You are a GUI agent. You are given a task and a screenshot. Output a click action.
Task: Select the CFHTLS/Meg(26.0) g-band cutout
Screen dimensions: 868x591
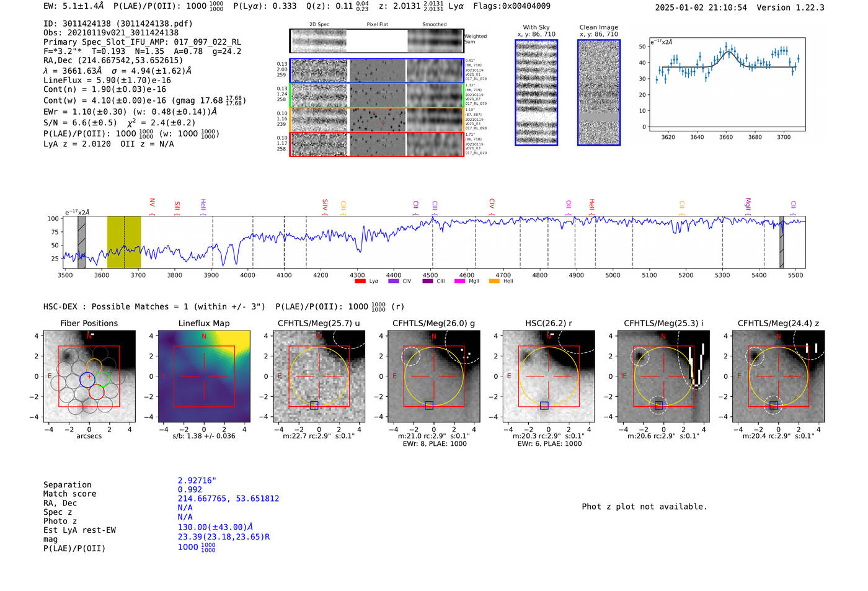point(433,376)
